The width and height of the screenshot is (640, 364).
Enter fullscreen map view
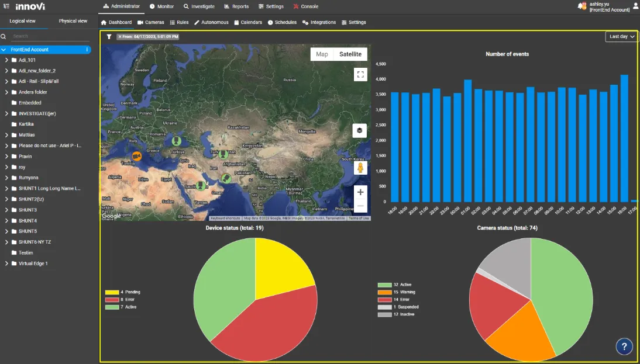click(x=360, y=75)
